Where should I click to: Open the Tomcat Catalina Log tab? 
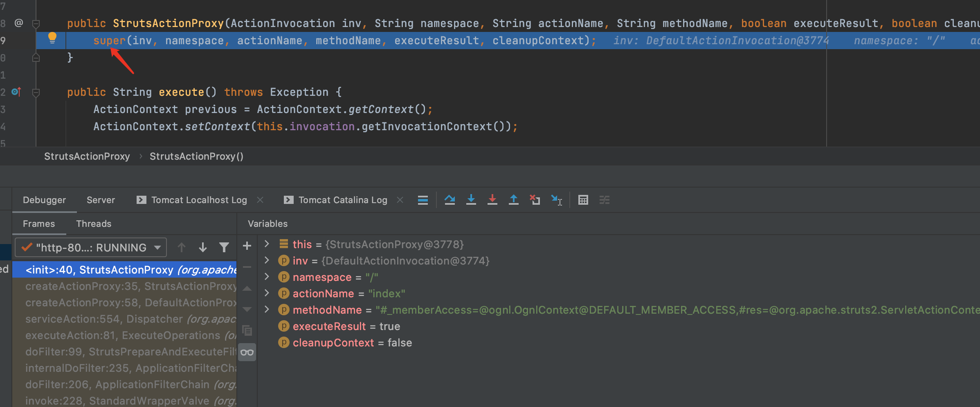(343, 200)
